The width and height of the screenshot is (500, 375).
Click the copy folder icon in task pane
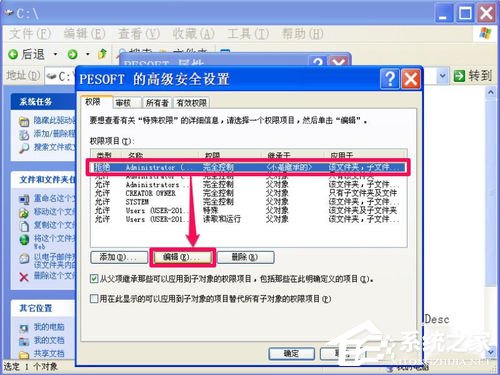point(24,226)
